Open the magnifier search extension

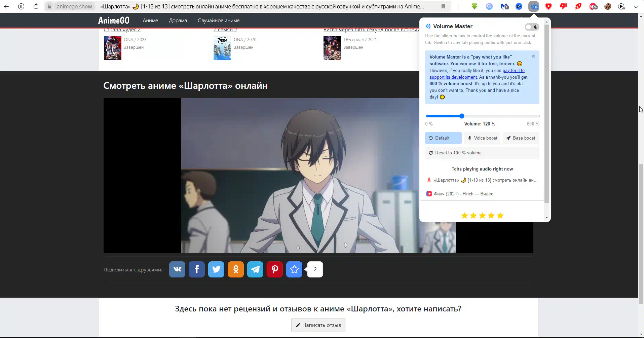489,6
